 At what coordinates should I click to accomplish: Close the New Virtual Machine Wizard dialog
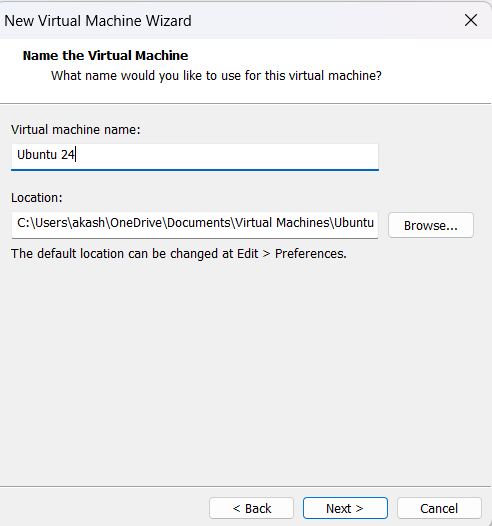[471, 20]
